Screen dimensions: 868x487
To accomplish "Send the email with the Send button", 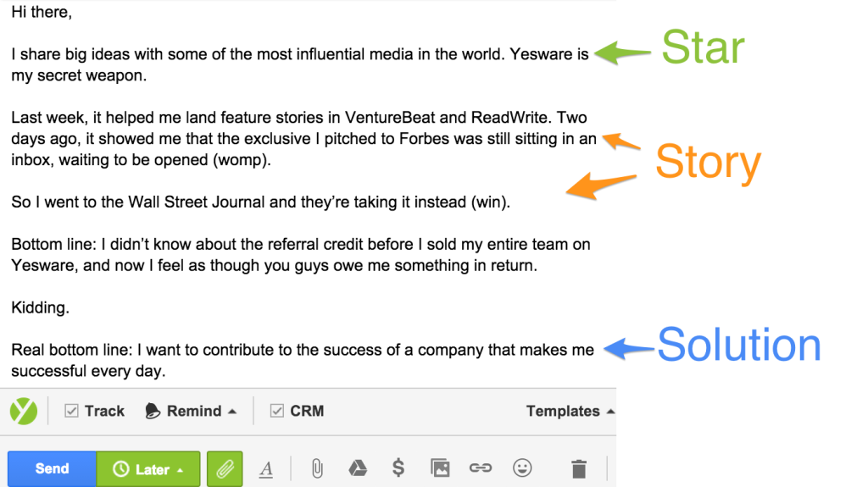I will point(52,469).
